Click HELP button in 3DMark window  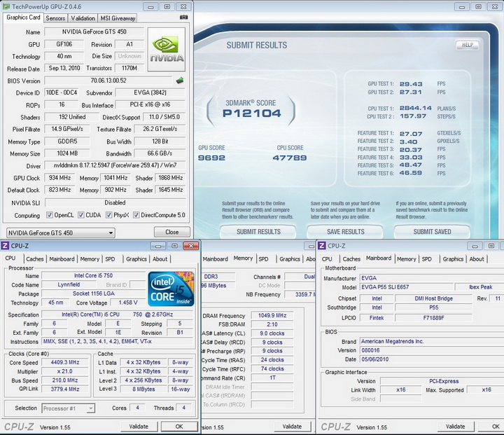[x=468, y=45]
